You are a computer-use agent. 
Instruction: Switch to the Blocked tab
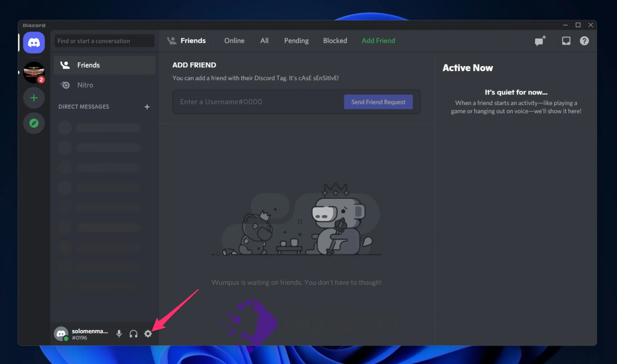pos(335,40)
